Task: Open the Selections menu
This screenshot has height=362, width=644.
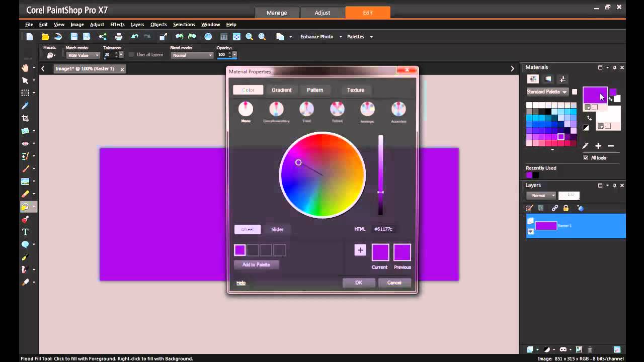Action: click(184, 25)
